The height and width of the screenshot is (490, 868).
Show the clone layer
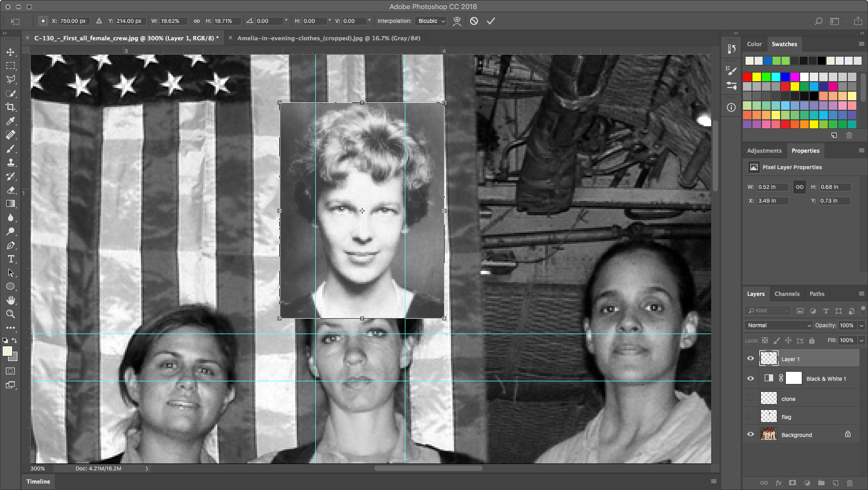750,398
